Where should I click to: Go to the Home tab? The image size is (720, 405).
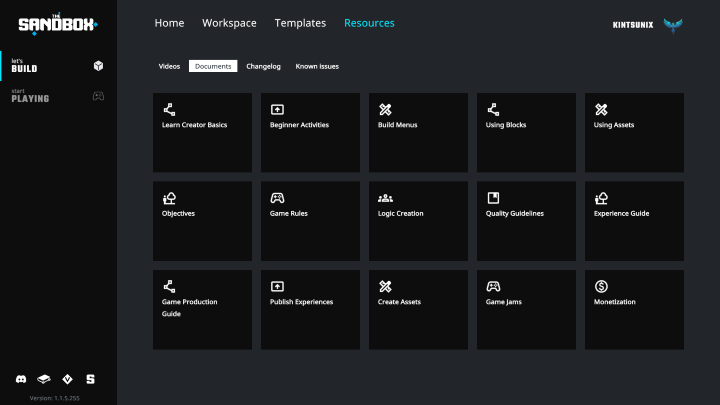pyautogui.click(x=169, y=23)
